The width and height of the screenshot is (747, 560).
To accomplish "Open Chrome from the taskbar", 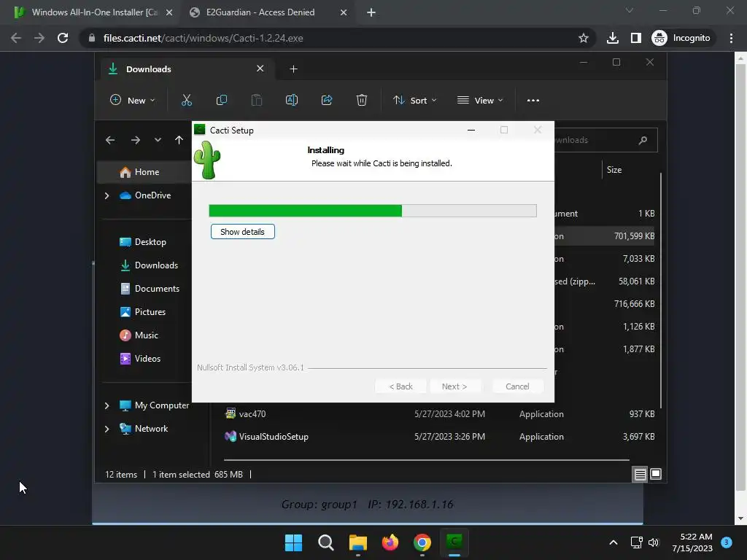I will pyautogui.click(x=422, y=542).
